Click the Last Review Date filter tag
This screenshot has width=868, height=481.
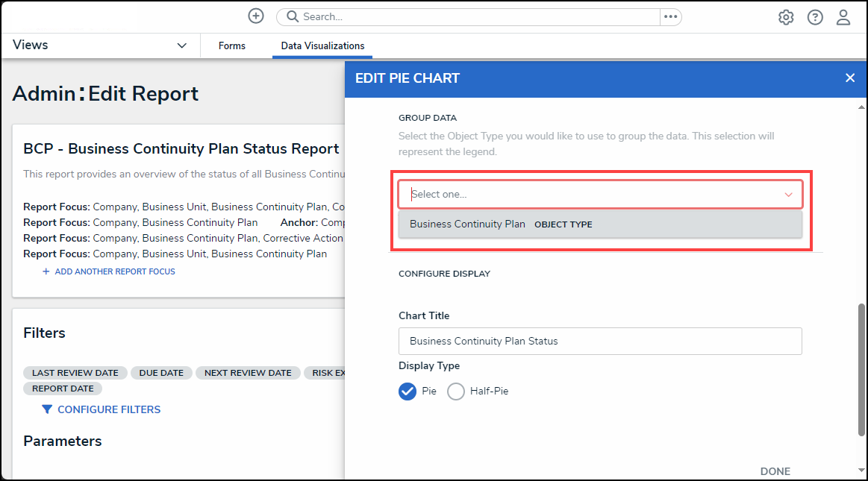tap(75, 373)
